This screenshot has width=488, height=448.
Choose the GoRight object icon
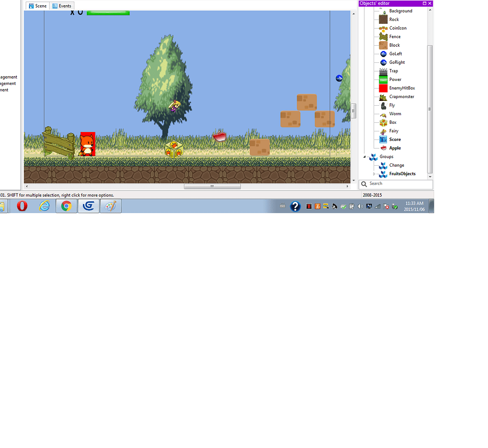383,62
